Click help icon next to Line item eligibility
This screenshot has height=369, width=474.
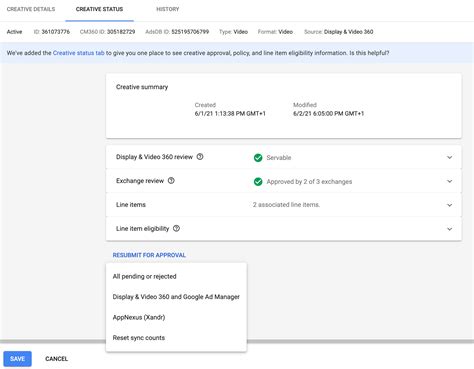(176, 228)
